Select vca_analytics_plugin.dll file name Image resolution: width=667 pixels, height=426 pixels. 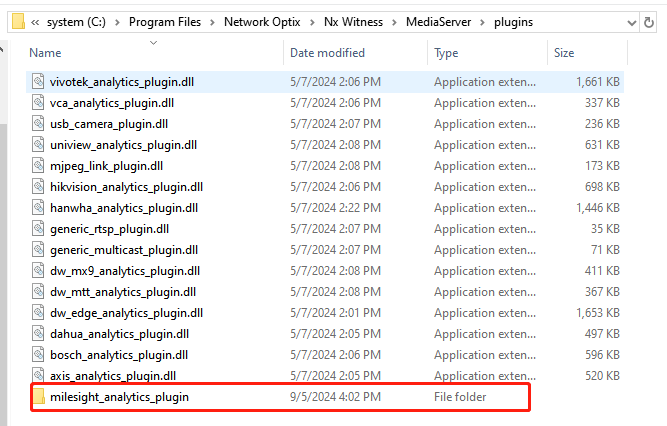click(x=112, y=103)
